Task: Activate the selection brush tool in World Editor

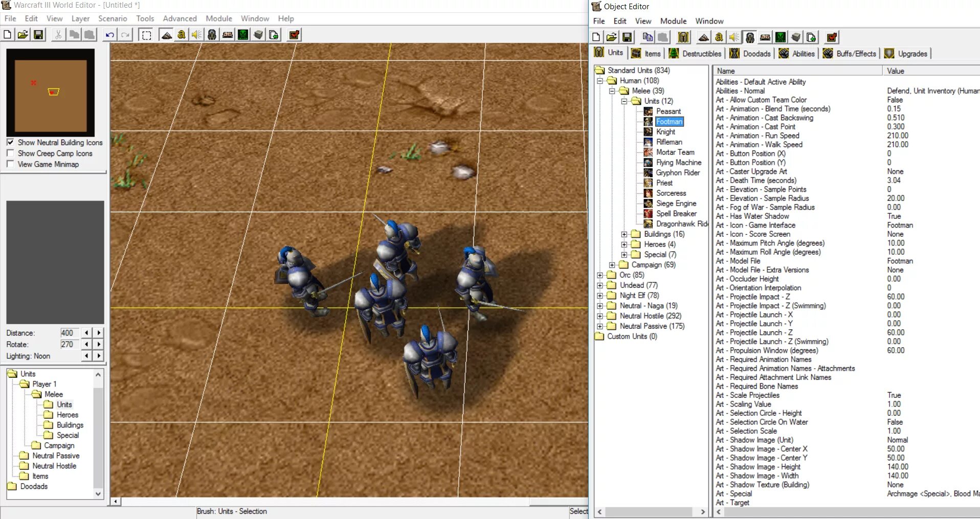Action: click(146, 35)
